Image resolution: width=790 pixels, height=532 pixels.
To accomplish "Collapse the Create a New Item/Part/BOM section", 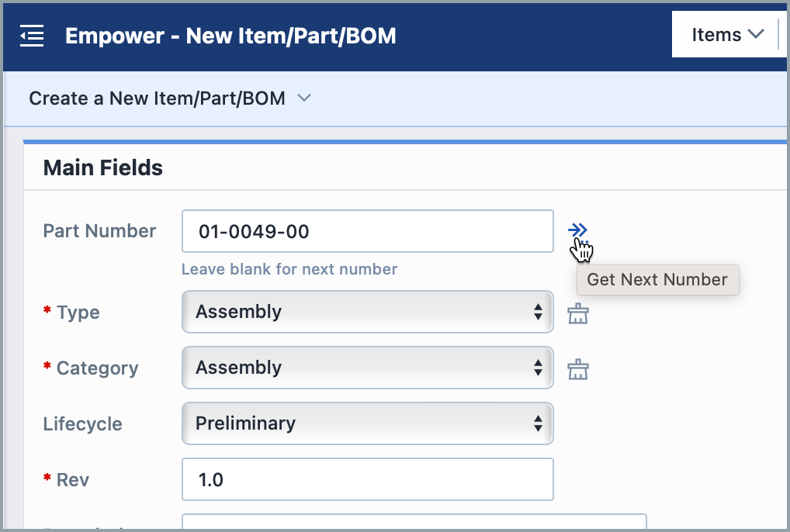I will pyautogui.click(x=303, y=98).
